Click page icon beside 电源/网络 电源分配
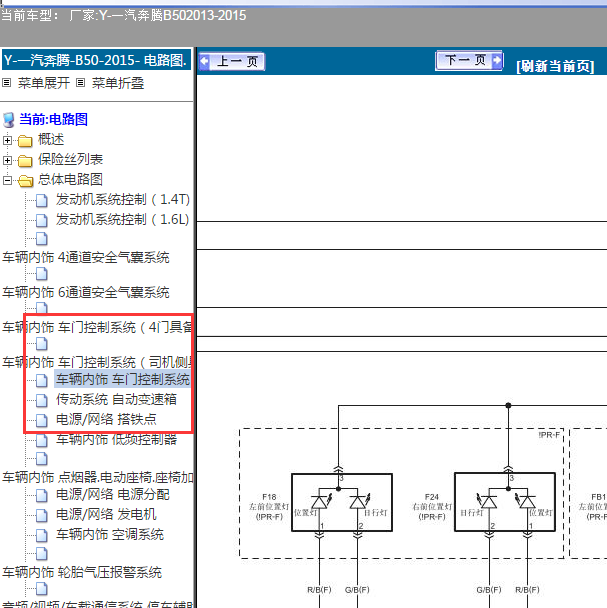Viewport: 607px width, 608px height. tap(42, 495)
